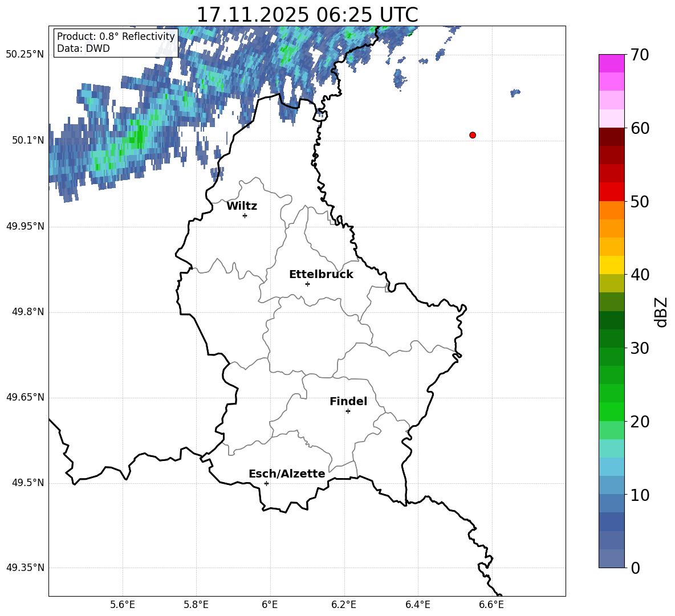Screen dimensions: 675x616
Task: Click the 50.25°N latitude label
Action: tap(25, 55)
